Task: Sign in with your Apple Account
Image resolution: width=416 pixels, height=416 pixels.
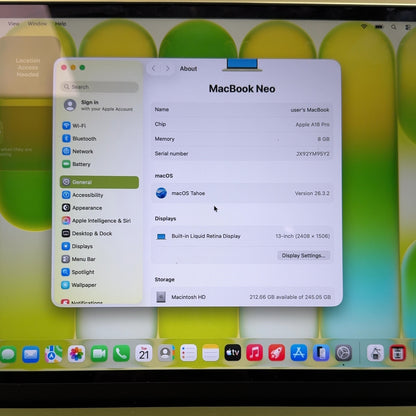Action: tap(99, 105)
